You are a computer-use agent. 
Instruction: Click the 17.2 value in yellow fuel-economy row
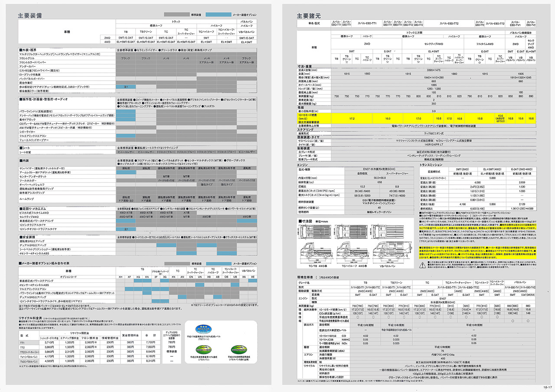[x=352, y=118]
